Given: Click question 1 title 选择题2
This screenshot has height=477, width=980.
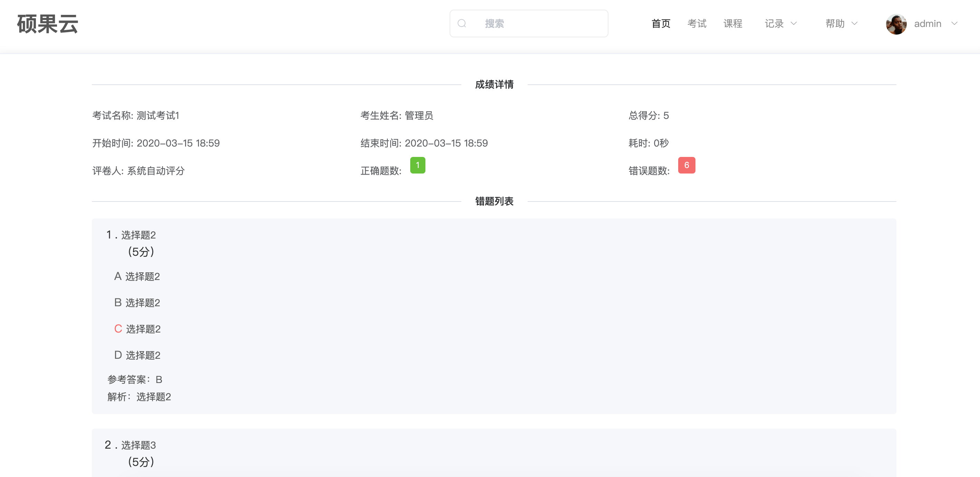Looking at the screenshot, I should pos(138,235).
